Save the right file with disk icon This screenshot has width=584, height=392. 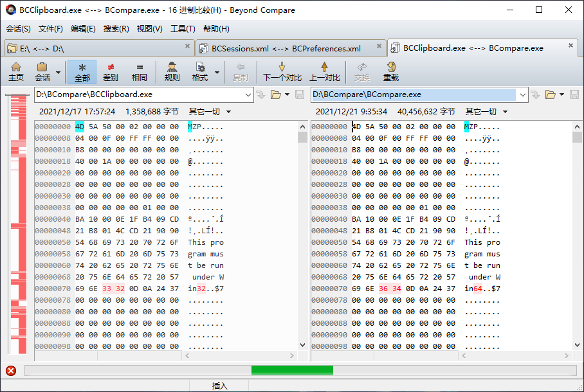[x=574, y=94]
